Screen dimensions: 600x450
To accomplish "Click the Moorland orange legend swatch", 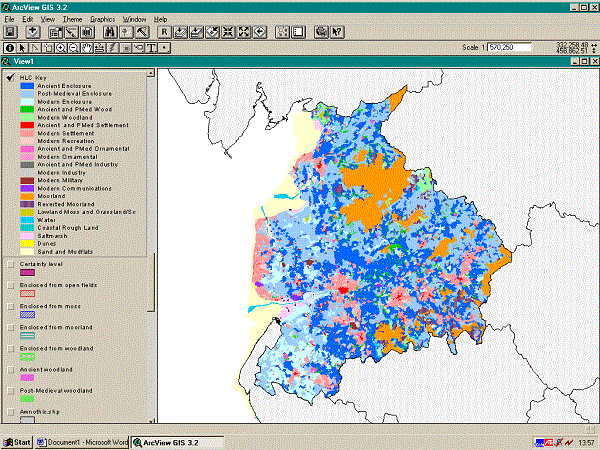I will [x=27, y=196].
